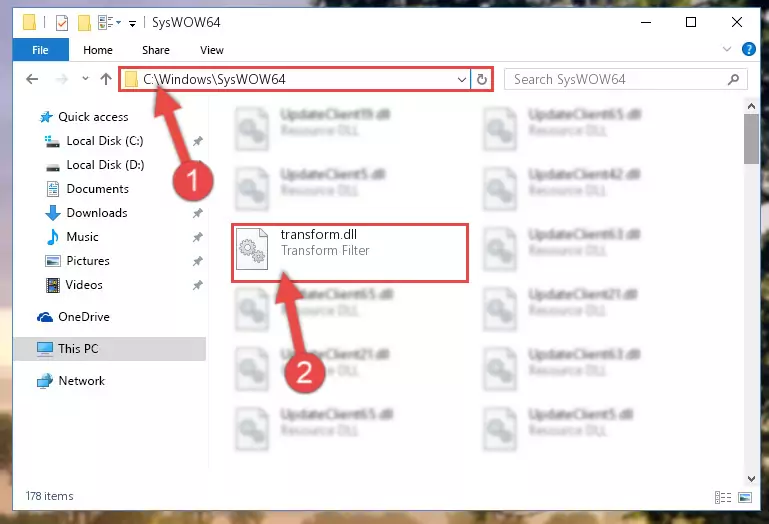Click the Back navigation arrow
769x524 pixels.
[x=32, y=79]
